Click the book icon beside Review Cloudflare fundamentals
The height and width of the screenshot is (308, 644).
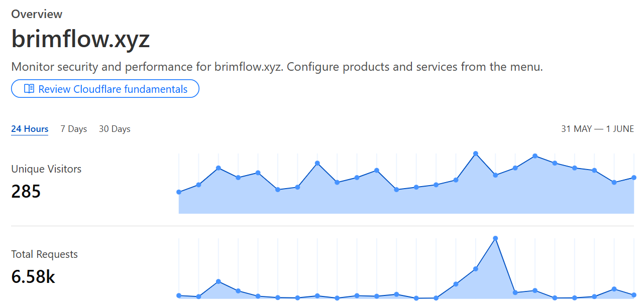pyautogui.click(x=29, y=89)
